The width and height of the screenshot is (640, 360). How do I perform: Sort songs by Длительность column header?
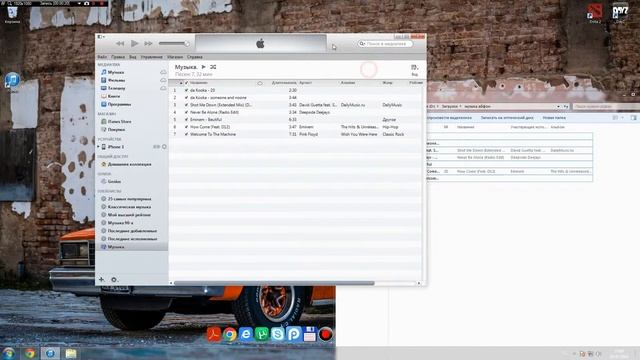(x=284, y=83)
